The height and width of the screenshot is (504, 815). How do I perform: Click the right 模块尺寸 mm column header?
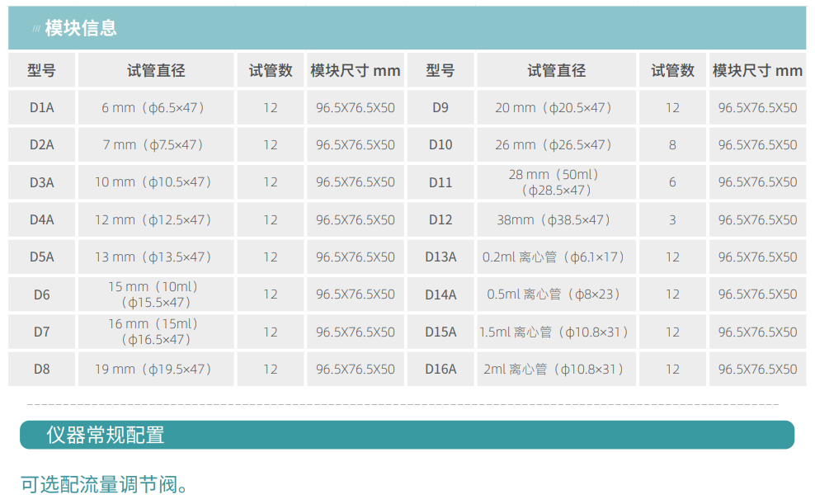[x=758, y=70]
